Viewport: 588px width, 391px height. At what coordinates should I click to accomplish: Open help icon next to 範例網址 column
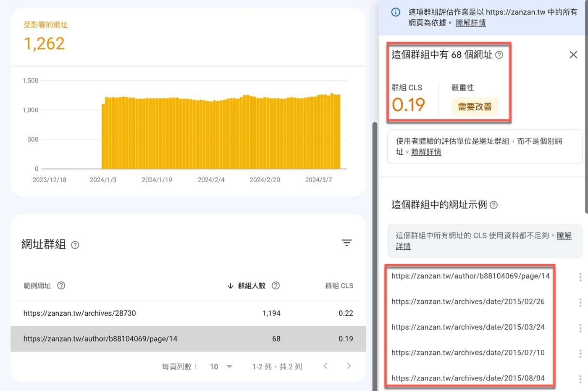coord(61,285)
